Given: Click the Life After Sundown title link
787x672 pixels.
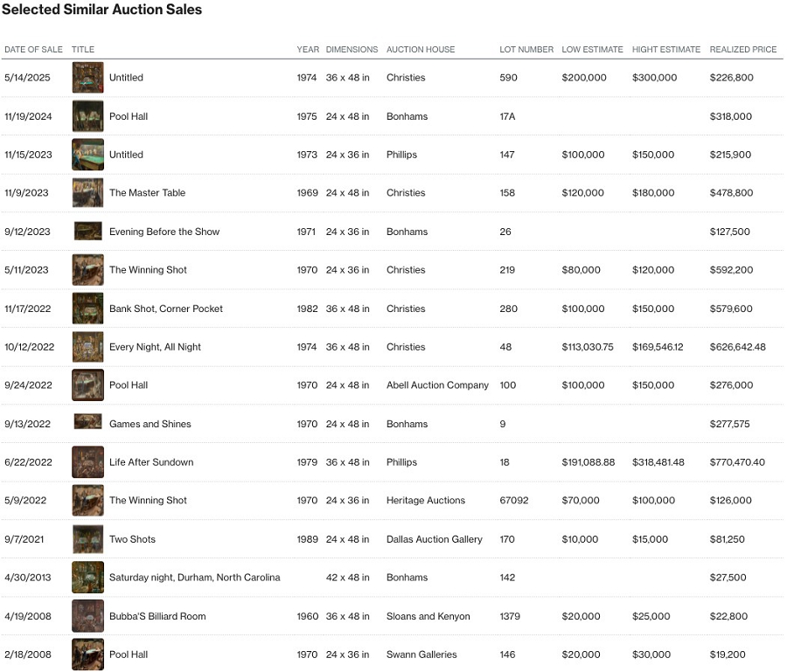Looking at the screenshot, I should [151, 462].
